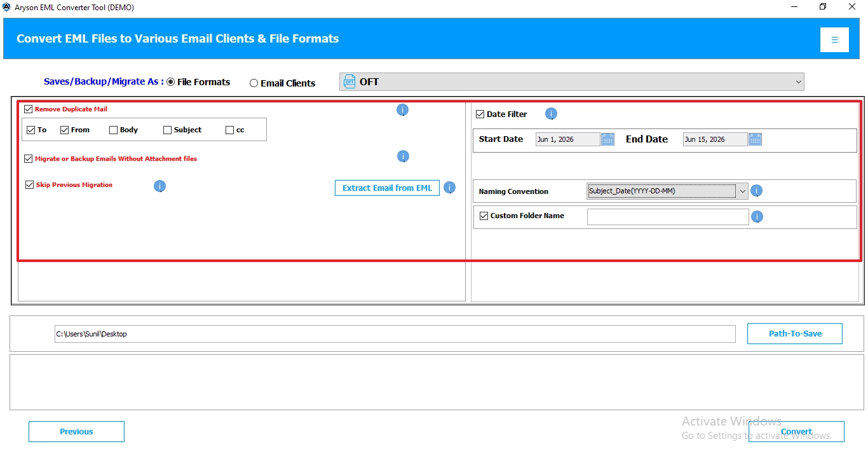Uncheck Custom Folder Name checkbox
This screenshot has width=868, height=463.
(x=484, y=216)
